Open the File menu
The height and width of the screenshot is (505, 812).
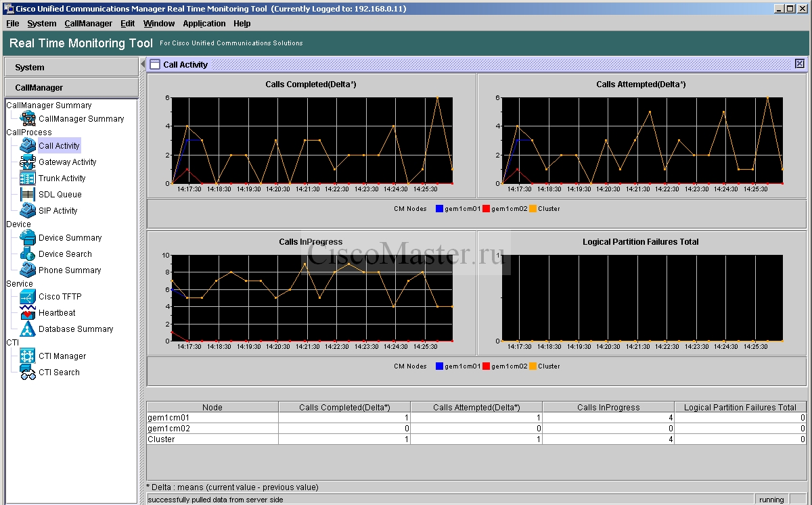point(13,24)
